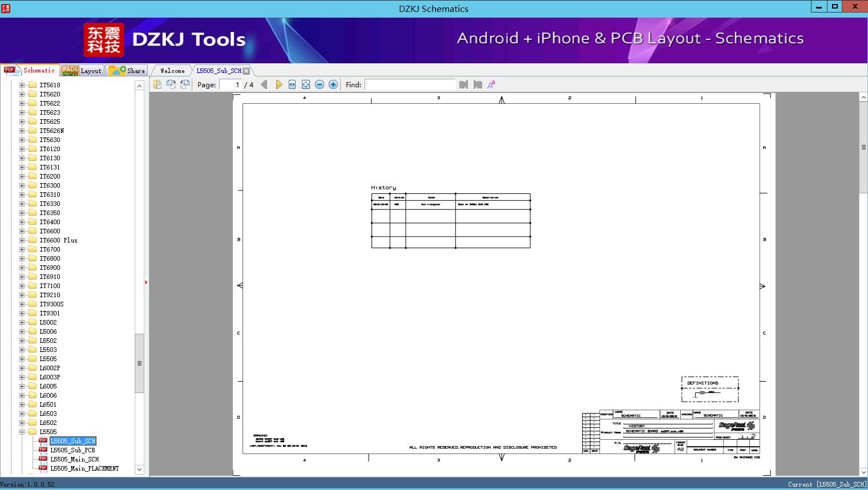This screenshot has width=868, height=490.
Task: Select the L6501 folder
Action: tap(48, 404)
